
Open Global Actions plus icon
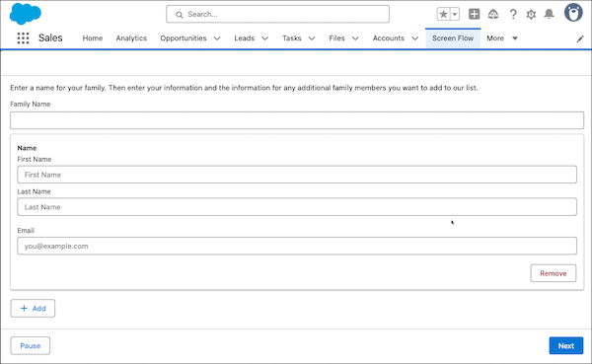(x=475, y=15)
